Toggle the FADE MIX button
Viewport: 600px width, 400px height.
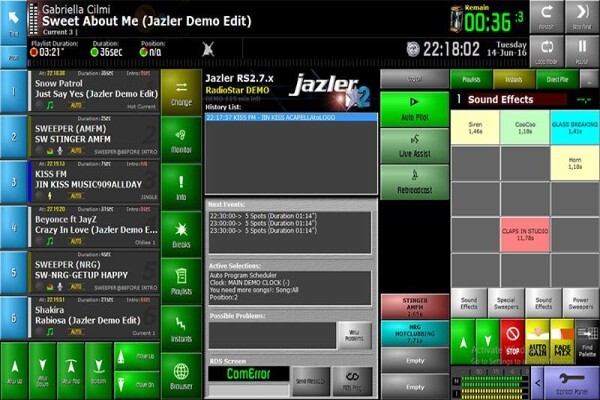[562, 342]
